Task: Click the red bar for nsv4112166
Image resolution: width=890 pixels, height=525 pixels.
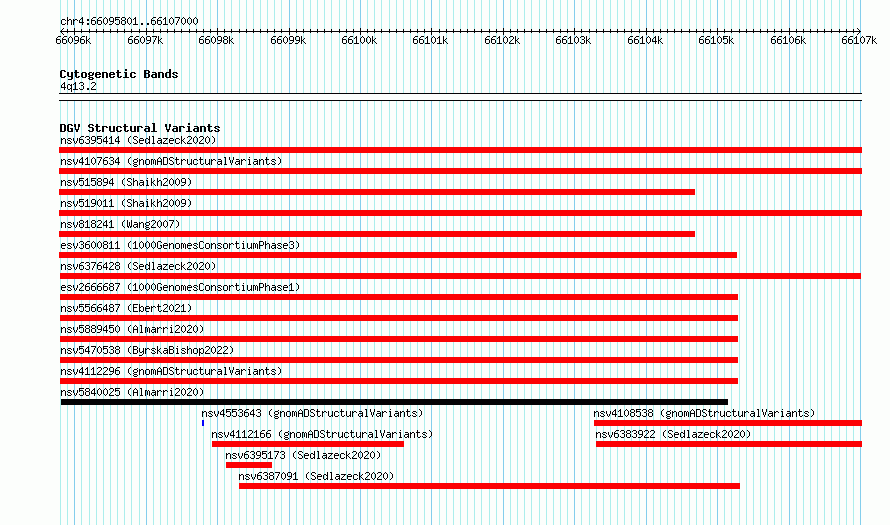Action: point(308,444)
